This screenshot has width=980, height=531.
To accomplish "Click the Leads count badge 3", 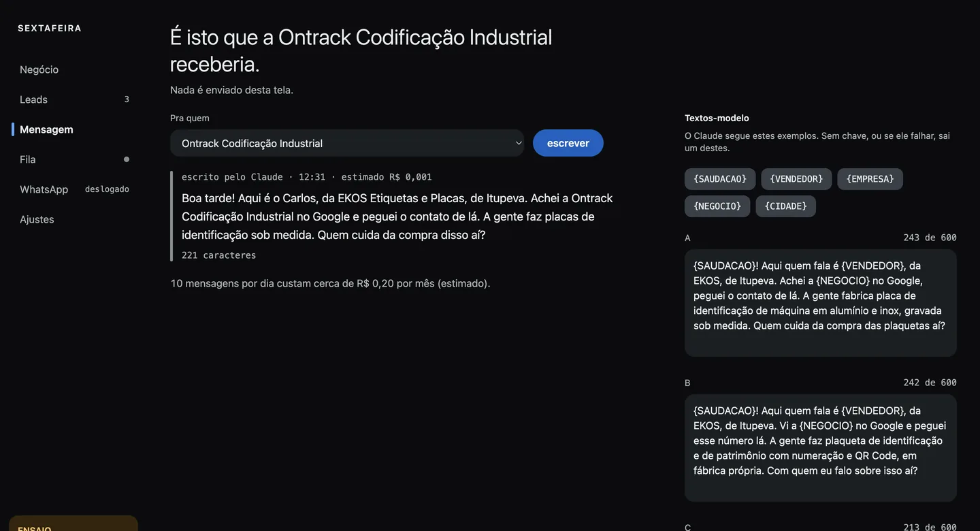I will pos(127,99).
